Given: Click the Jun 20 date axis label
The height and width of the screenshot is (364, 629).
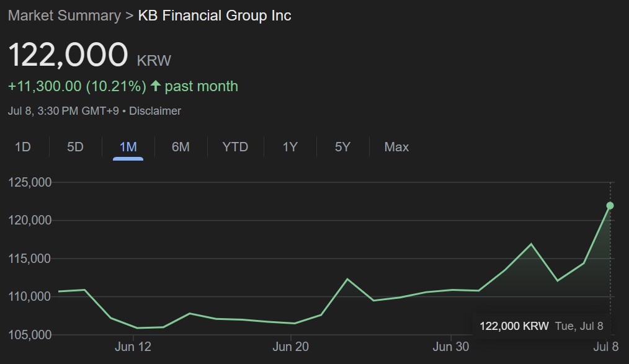Looking at the screenshot, I should click(291, 347).
